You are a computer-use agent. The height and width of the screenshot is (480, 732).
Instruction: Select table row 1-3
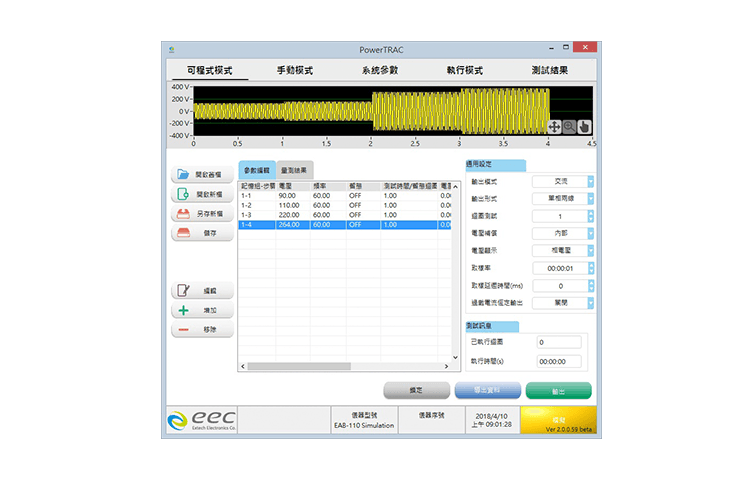pyautogui.click(x=345, y=215)
